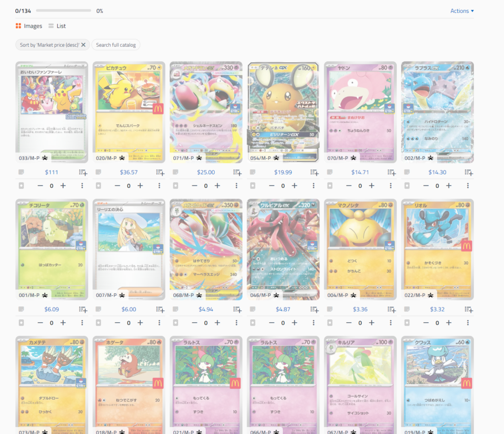Add to list icon for $111 card

[83, 172]
